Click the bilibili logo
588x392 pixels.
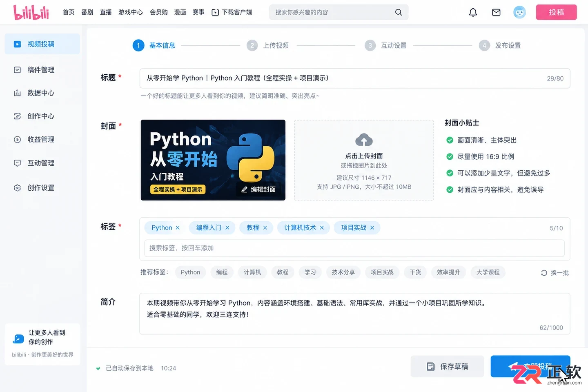pos(31,12)
